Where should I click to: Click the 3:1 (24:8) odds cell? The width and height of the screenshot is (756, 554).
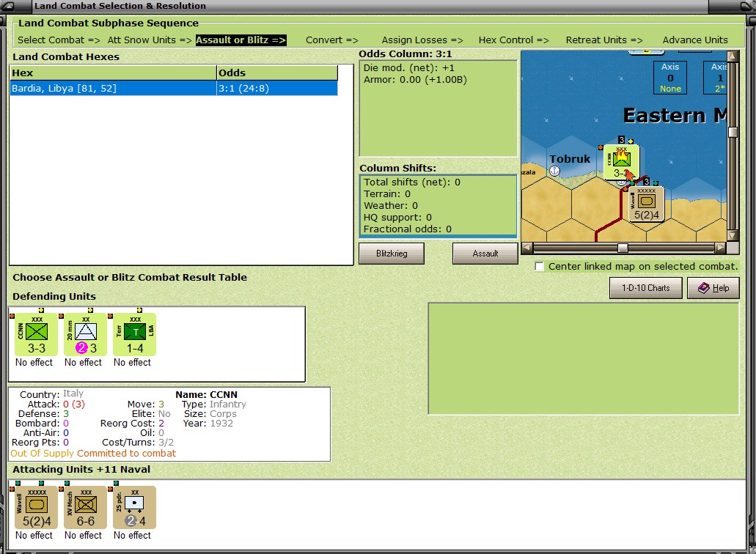[x=277, y=88]
